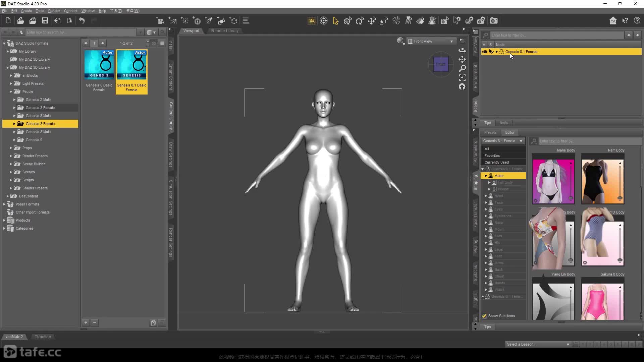This screenshot has width=644, height=362.
Task: Click the Save scene floppy icon
Action: click(45, 21)
